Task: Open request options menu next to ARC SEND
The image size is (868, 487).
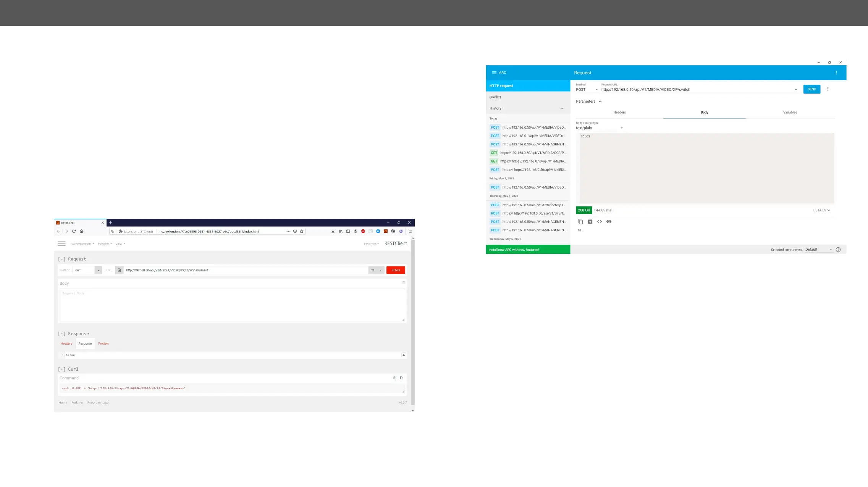Action: click(x=828, y=89)
